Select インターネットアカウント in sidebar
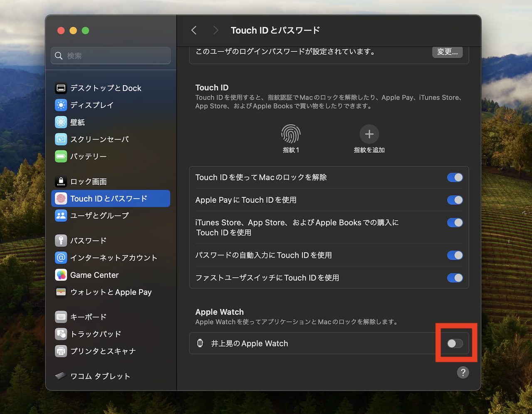Image resolution: width=532 pixels, height=414 pixels. pyautogui.click(x=111, y=258)
